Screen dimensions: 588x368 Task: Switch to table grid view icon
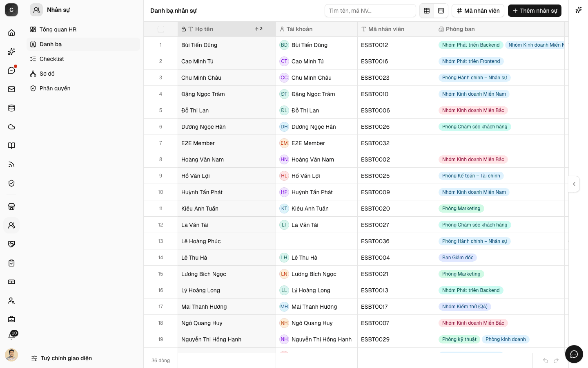click(x=427, y=11)
